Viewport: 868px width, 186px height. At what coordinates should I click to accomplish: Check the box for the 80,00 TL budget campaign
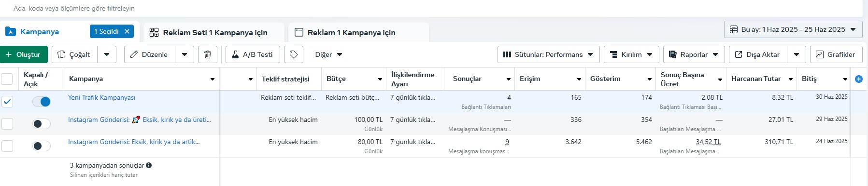pyautogui.click(x=7, y=146)
